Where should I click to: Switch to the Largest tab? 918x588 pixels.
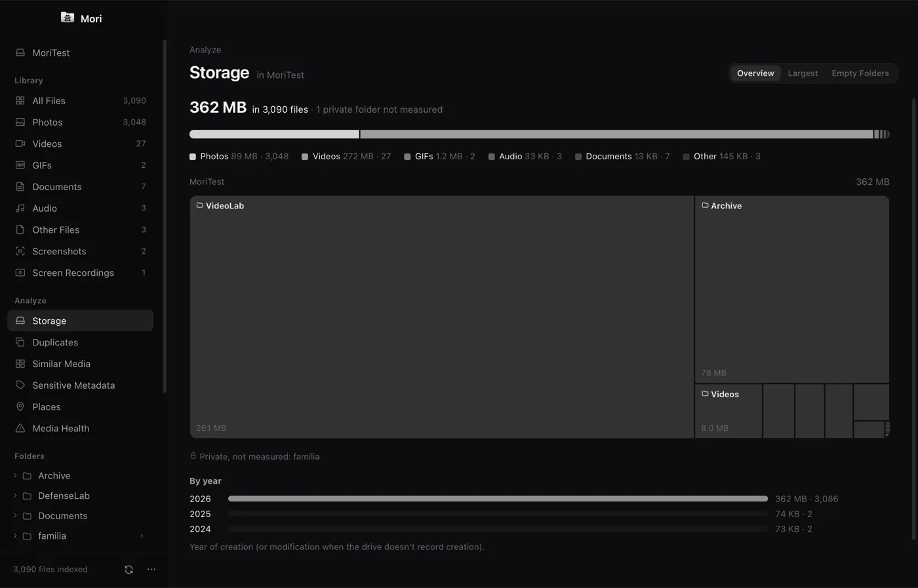(x=803, y=73)
